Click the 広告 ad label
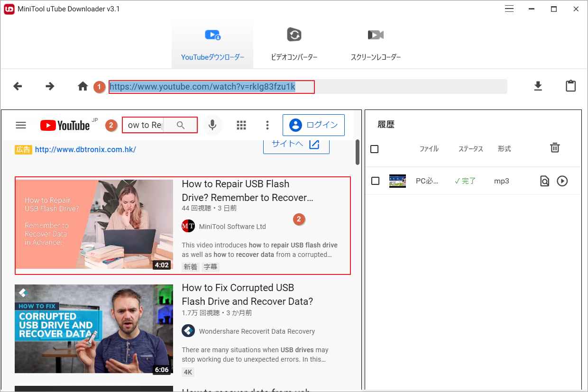The height and width of the screenshot is (392, 588). (x=23, y=149)
